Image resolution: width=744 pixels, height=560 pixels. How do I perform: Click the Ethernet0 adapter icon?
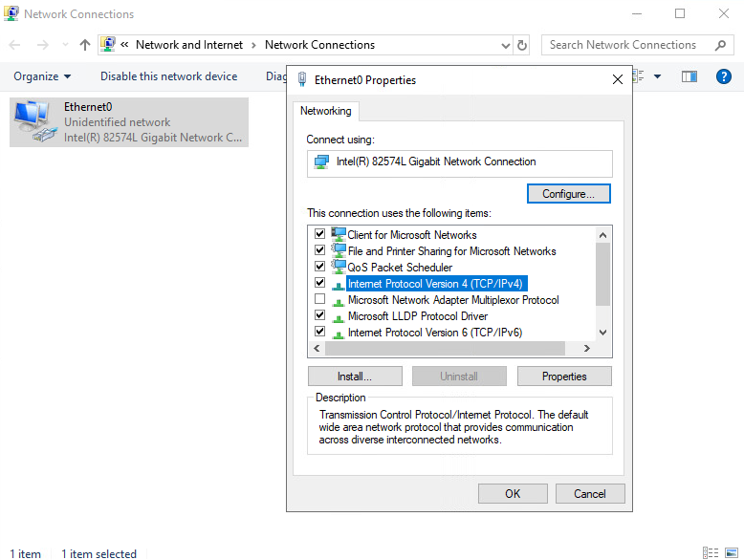pos(35,121)
